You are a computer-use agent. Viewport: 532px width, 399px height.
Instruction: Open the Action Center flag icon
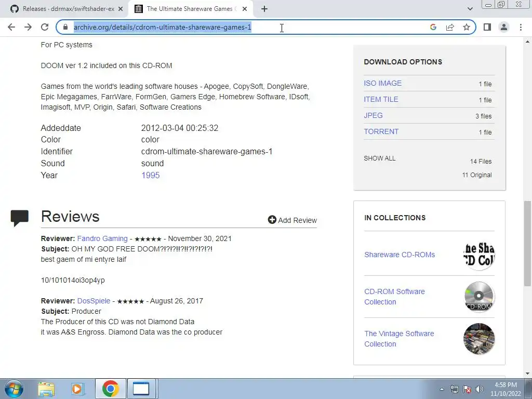coord(467,389)
